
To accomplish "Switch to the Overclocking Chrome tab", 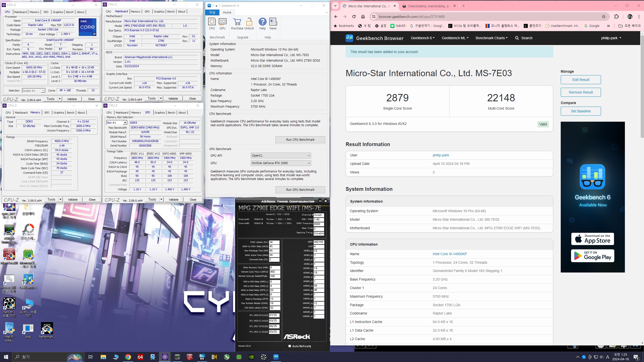I will 429,6.
